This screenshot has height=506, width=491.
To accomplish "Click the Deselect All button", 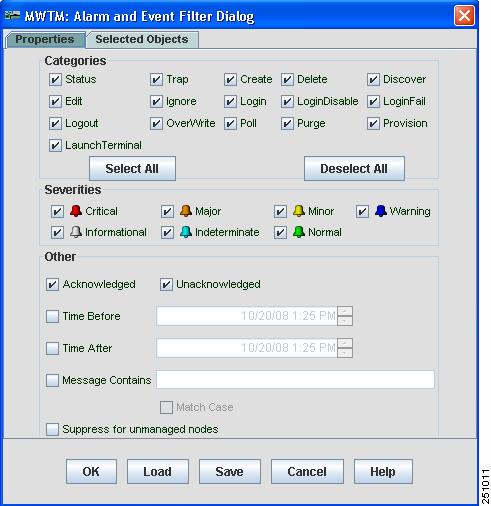I will [x=354, y=168].
